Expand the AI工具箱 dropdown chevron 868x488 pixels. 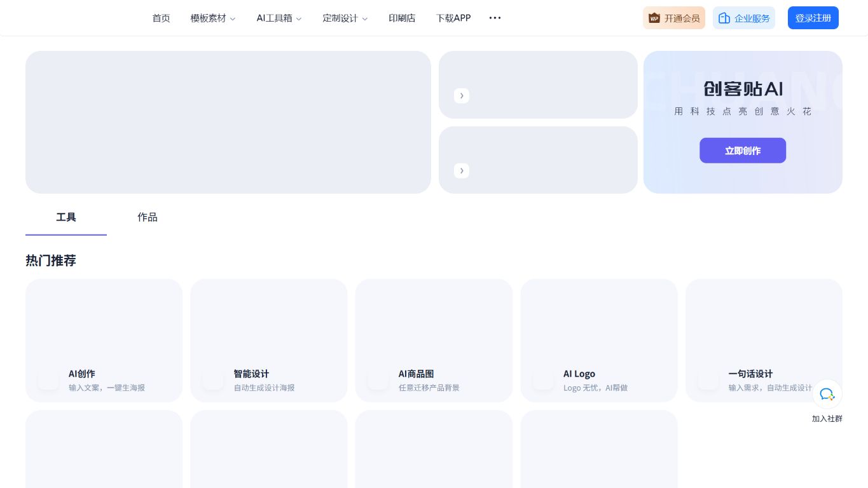[299, 19]
